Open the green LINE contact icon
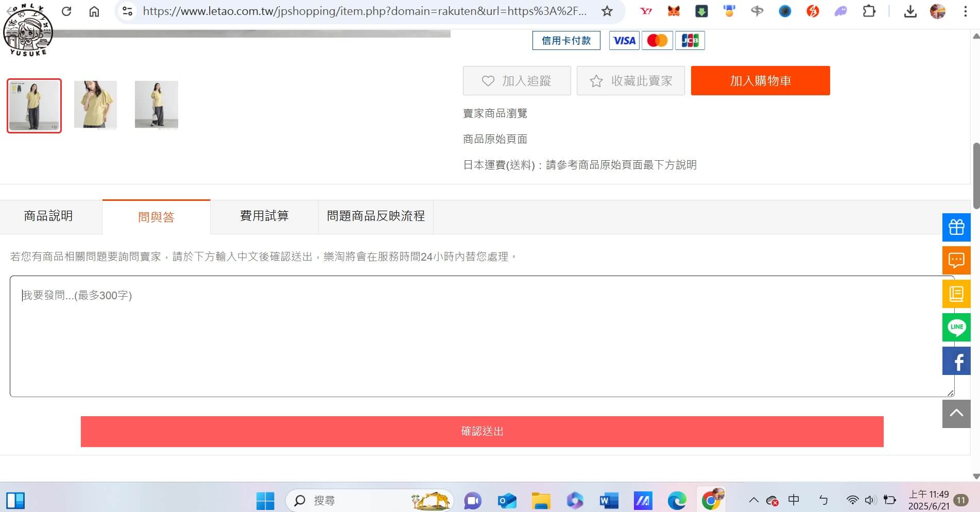 [956, 327]
